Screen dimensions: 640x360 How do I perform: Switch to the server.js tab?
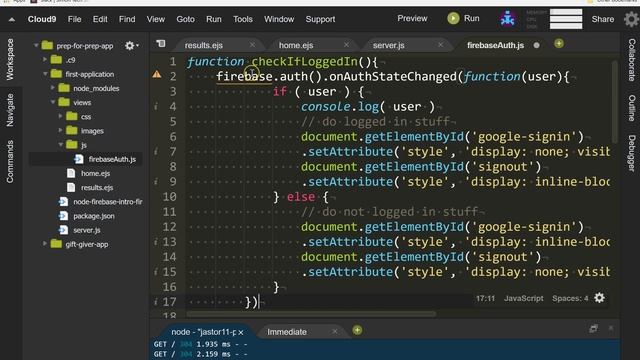tap(389, 45)
